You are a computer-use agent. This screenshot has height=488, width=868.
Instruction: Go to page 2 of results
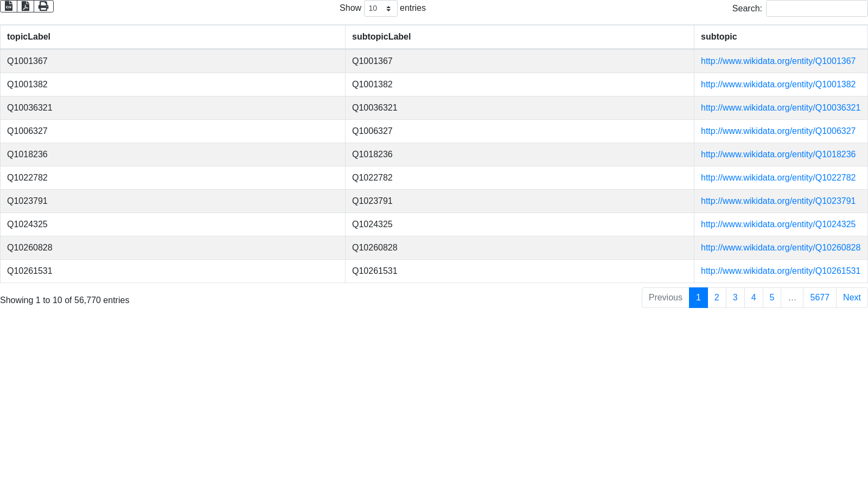(x=717, y=298)
